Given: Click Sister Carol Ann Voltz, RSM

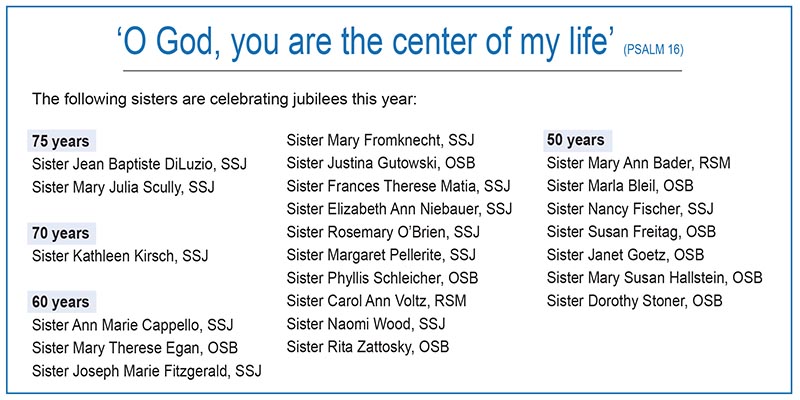Looking at the screenshot, I should coord(377,301).
